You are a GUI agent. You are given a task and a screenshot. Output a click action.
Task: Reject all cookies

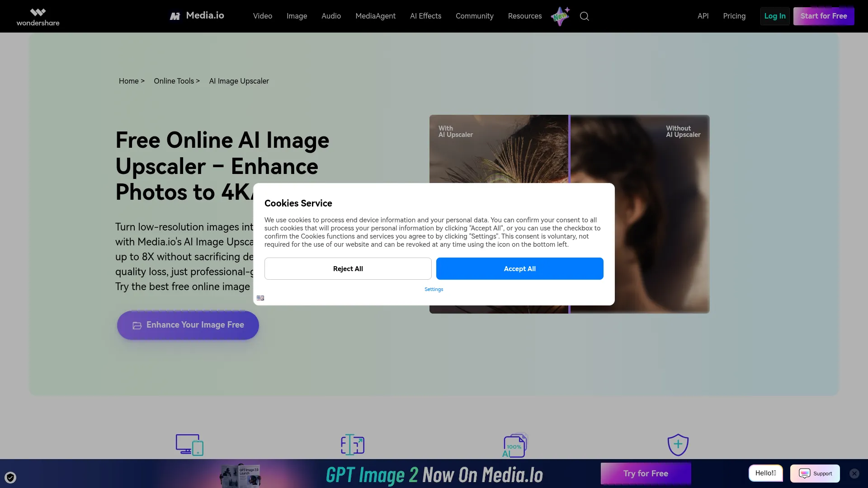tap(348, 268)
